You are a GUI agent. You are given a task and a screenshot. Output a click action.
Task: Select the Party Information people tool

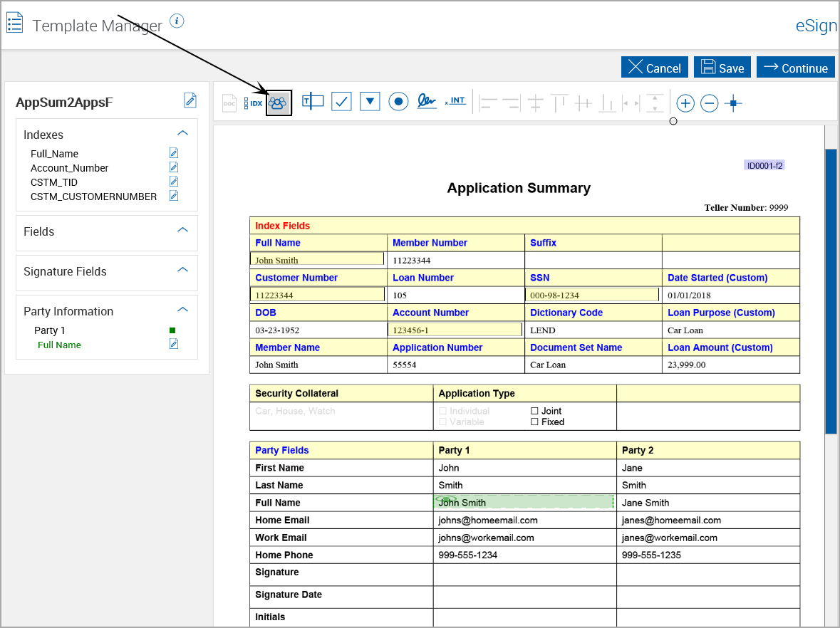click(279, 103)
